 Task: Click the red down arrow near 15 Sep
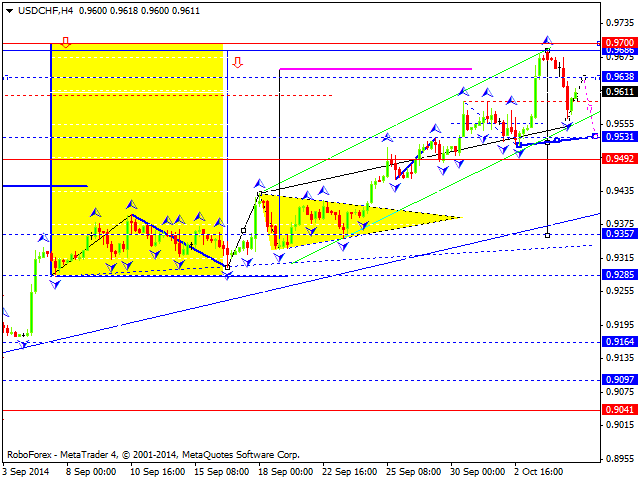click(x=238, y=62)
